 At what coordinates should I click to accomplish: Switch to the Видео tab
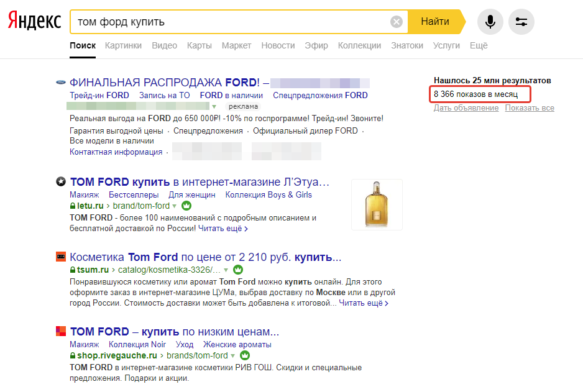pyautogui.click(x=164, y=45)
